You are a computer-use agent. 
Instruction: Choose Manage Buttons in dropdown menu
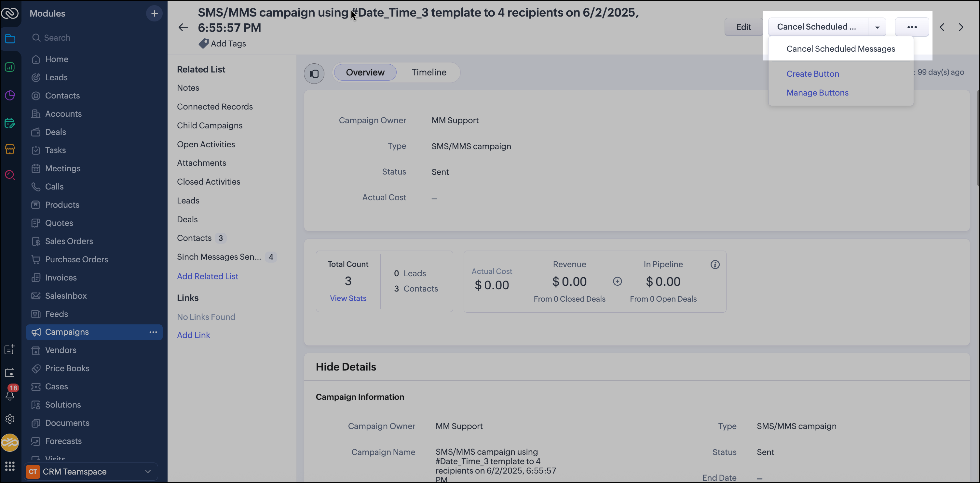click(817, 93)
